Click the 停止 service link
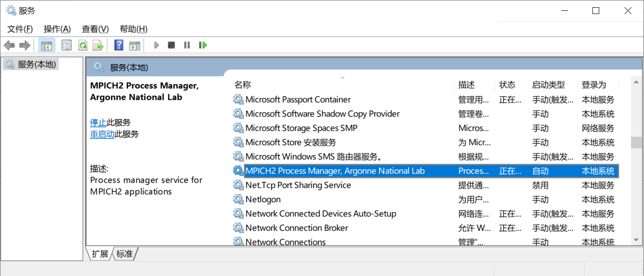Image resolution: width=644 pixels, height=276 pixels. point(98,123)
